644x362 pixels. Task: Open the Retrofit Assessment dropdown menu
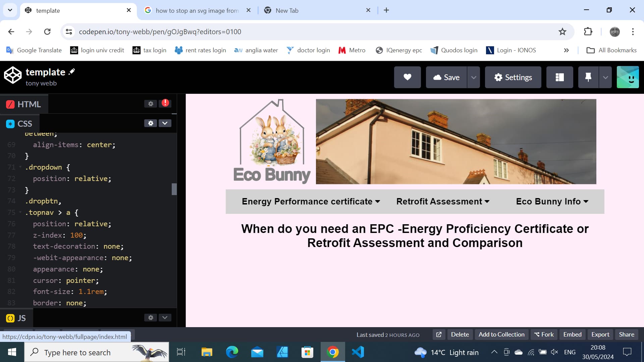point(443,201)
